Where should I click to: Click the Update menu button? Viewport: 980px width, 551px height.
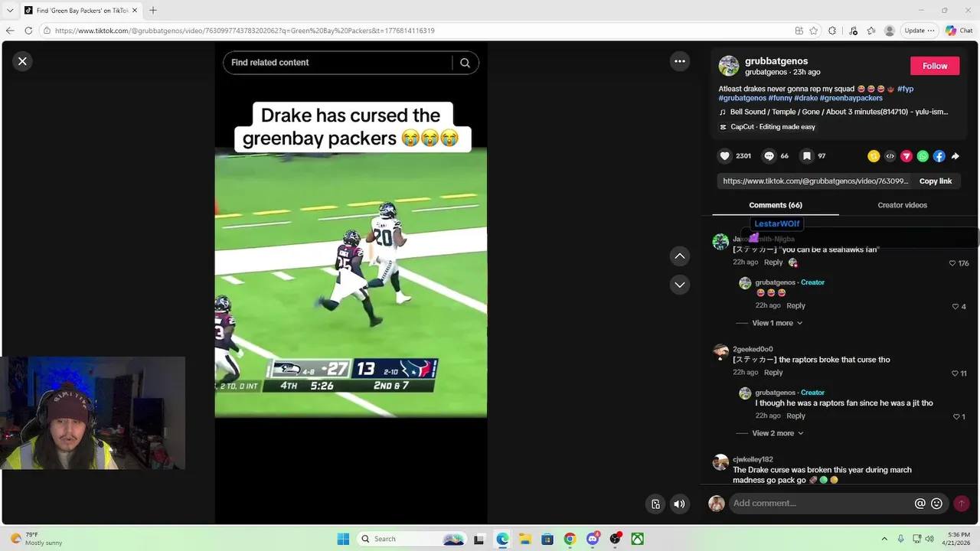pyautogui.click(x=920, y=31)
